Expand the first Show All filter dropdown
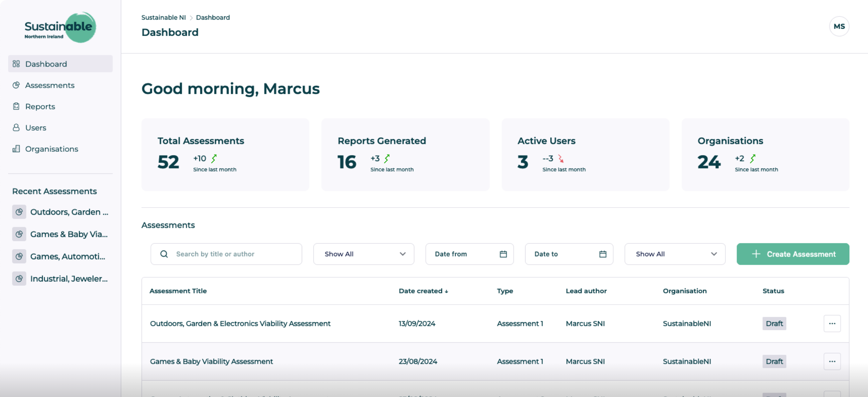This screenshot has height=397, width=868. click(364, 254)
